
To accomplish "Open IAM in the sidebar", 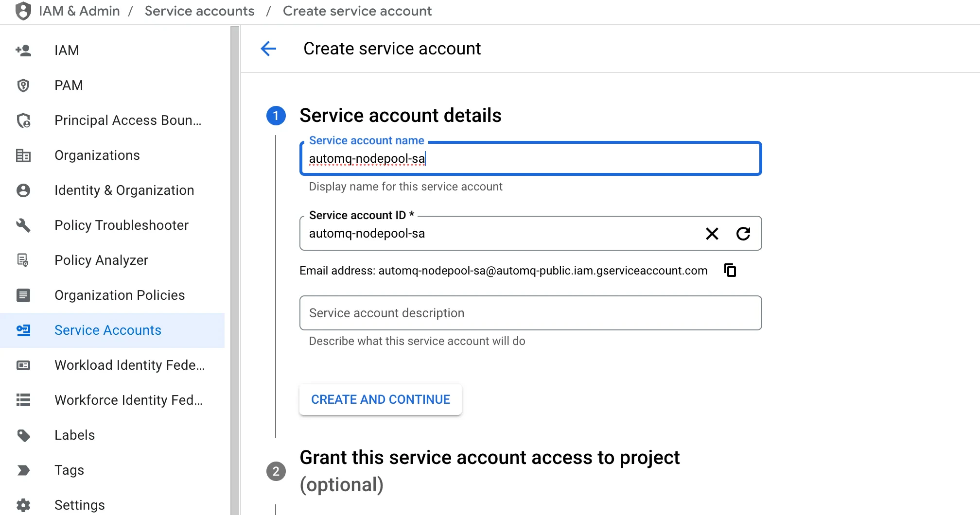I will point(112,50).
